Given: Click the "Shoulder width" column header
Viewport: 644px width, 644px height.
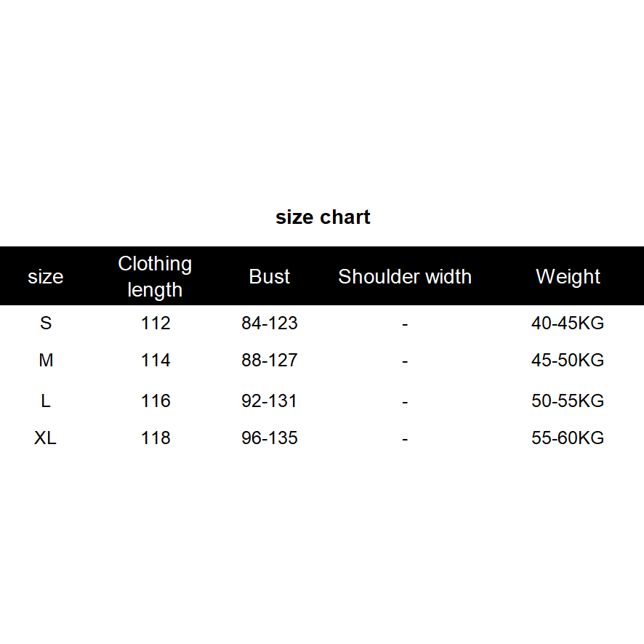Looking at the screenshot, I should 405,277.
